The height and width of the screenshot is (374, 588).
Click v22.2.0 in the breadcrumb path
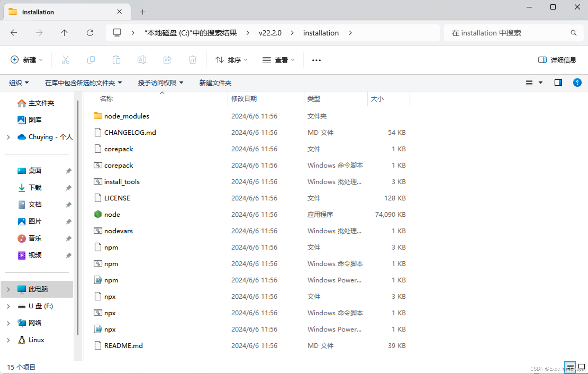point(270,33)
